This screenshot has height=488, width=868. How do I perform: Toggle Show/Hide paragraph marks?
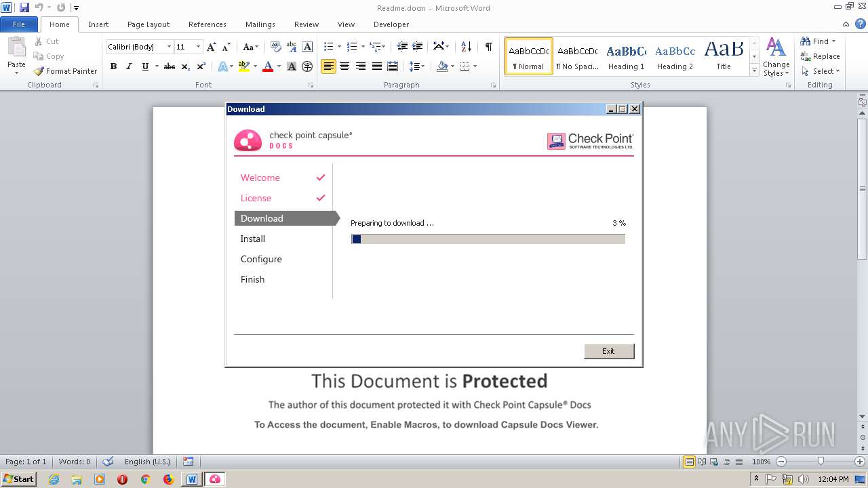coord(488,47)
